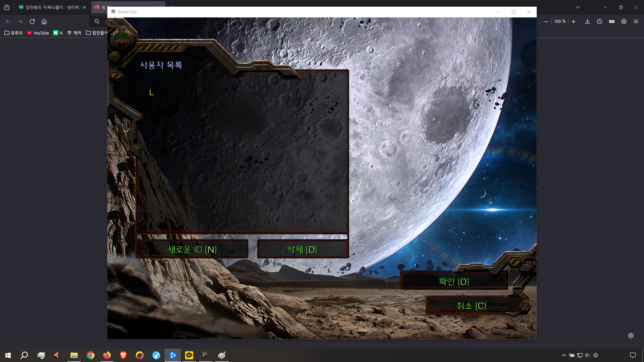Open Windows taskbar search
This screenshot has width=644, height=362.
pos(24,355)
